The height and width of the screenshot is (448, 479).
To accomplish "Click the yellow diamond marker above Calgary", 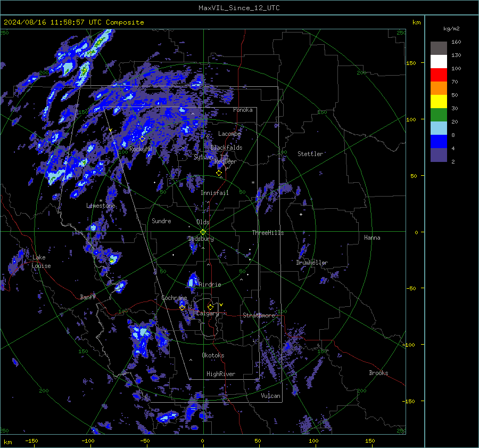I will pyautogui.click(x=210, y=307).
